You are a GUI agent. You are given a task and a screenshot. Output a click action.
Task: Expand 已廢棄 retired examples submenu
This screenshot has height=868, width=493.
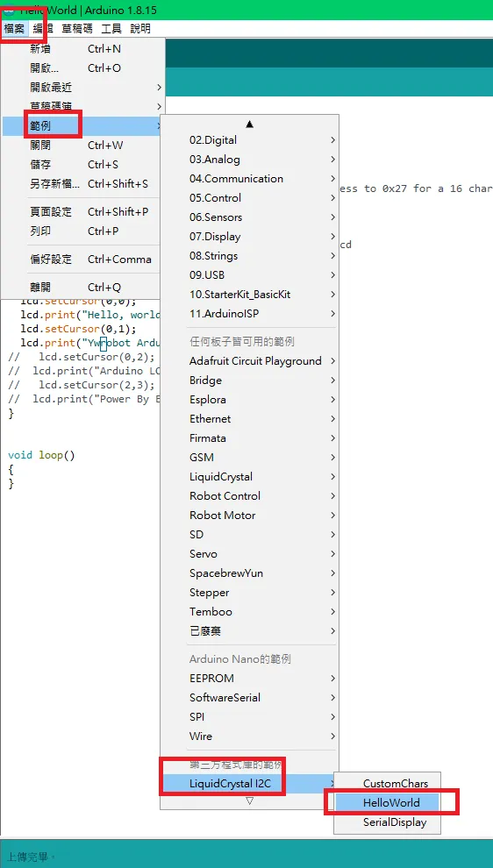click(x=249, y=631)
